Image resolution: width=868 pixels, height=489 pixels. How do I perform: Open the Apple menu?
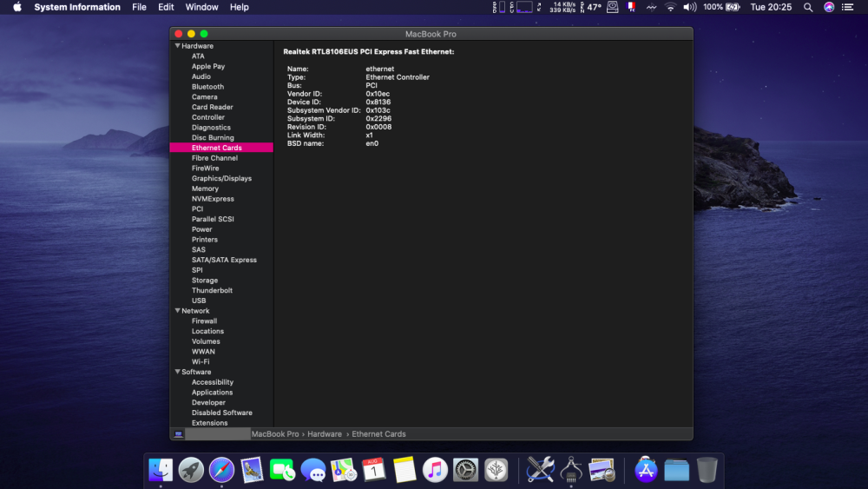point(17,7)
